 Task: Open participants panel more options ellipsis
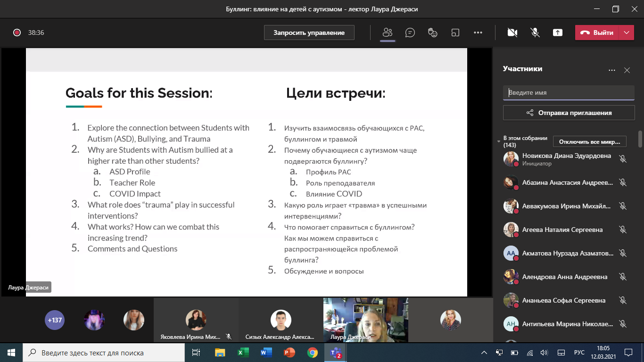point(612,70)
